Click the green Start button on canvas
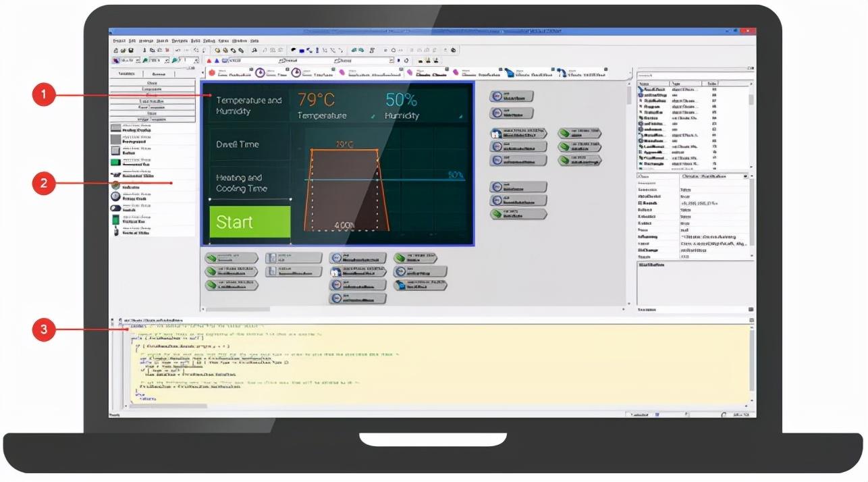This screenshot has height=482, width=868. pyautogui.click(x=250, y=222)
